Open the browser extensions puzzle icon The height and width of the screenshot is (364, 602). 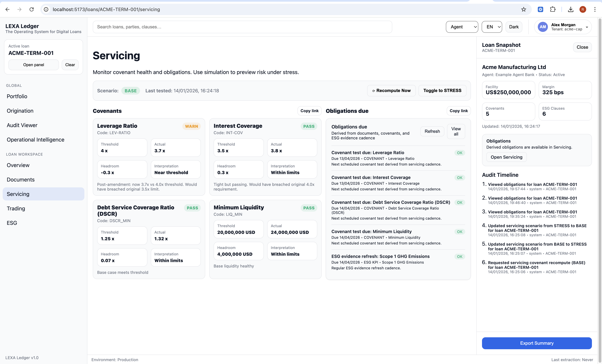point(553,9)
